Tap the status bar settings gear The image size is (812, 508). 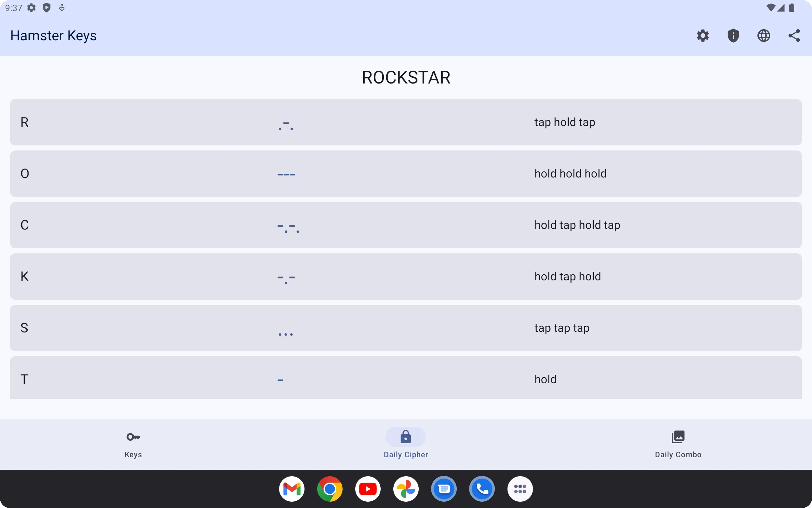click(31, 8)
